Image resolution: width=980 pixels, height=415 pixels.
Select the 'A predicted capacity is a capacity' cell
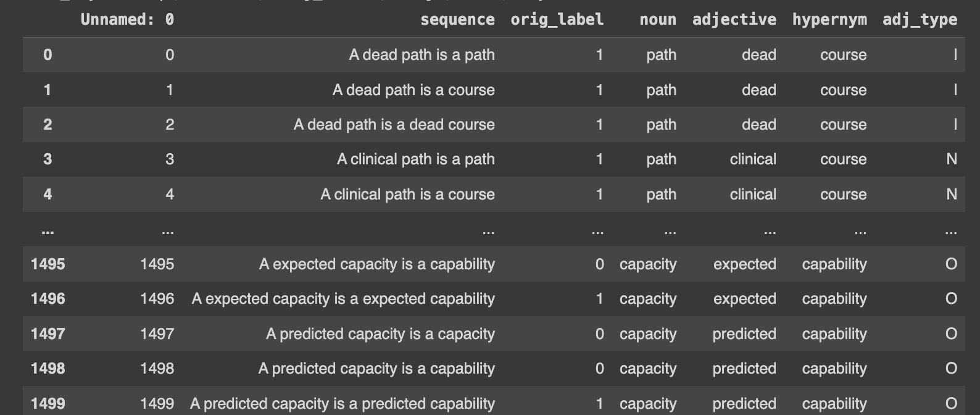(380, 334)
